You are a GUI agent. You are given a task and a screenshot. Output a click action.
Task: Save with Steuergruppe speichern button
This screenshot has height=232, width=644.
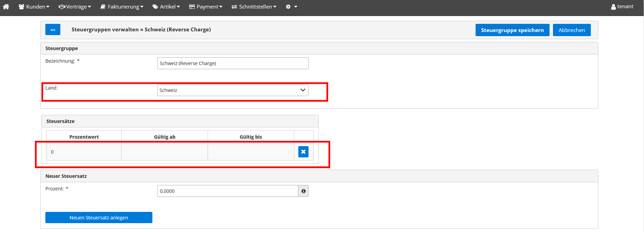coord(512,30)
